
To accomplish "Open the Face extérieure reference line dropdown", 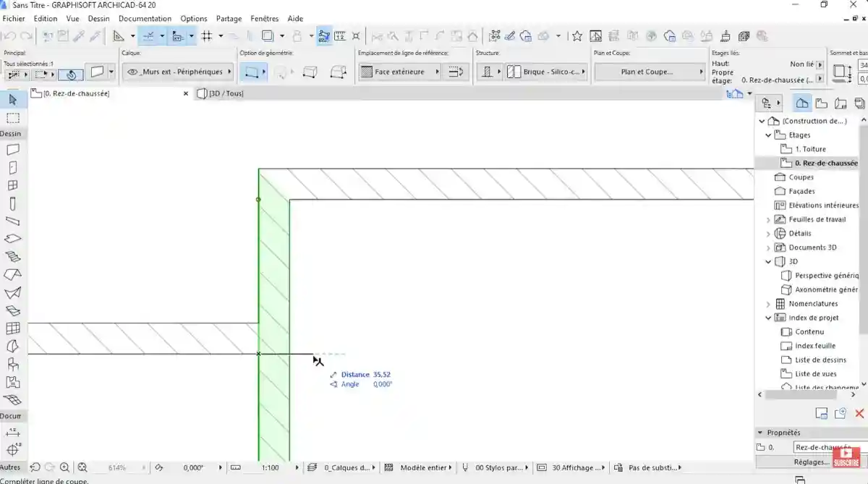I will click(400, 72).
